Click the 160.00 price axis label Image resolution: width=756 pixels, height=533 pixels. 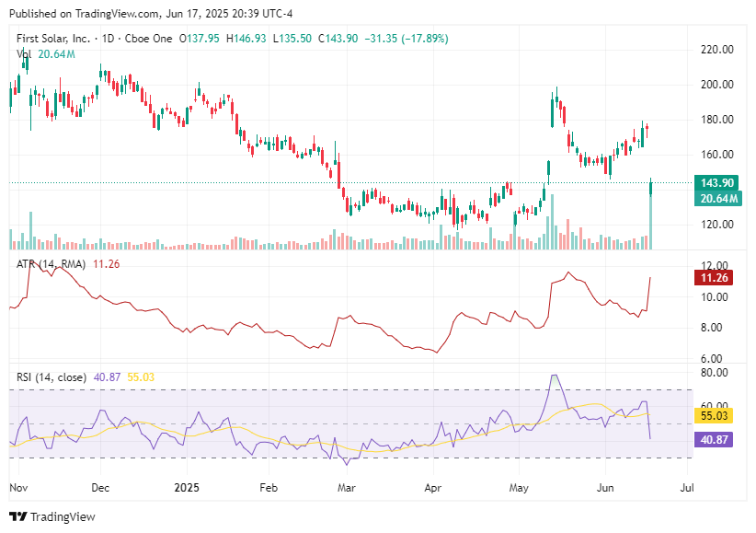(x=717, y=155)
